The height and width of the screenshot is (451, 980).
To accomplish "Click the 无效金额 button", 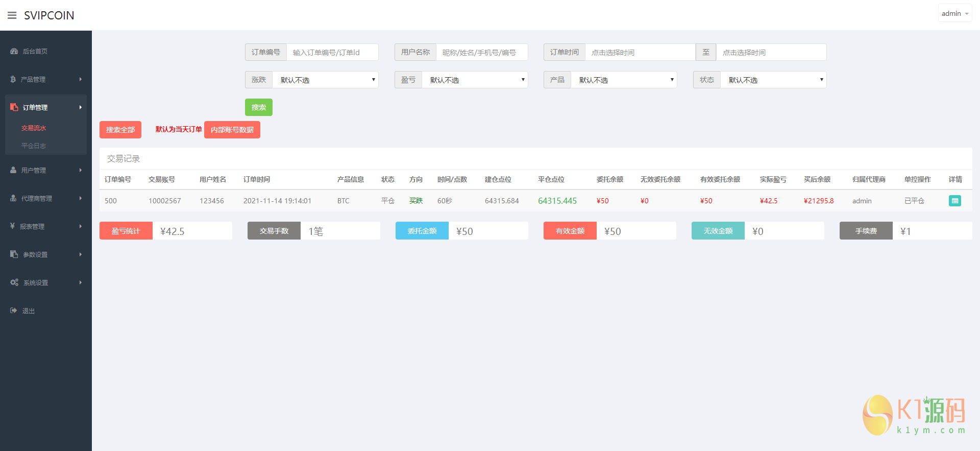I will coord(718,231).
